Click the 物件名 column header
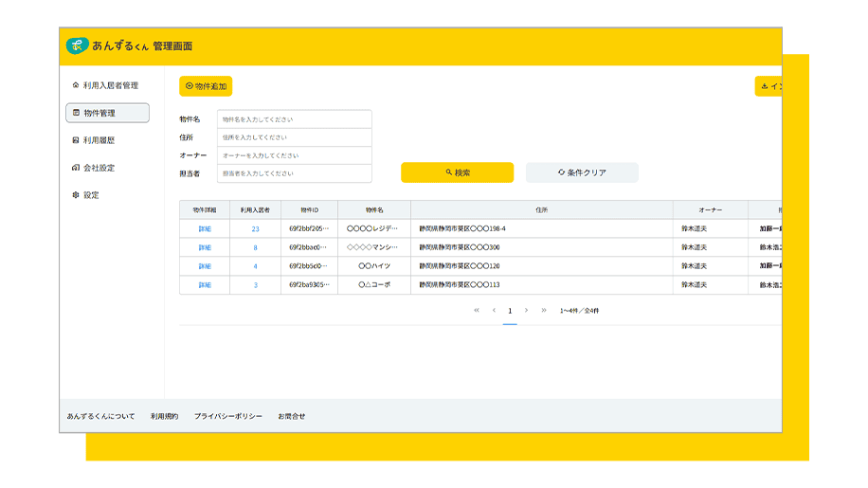868x488 pixels. (x=374, y=210)
